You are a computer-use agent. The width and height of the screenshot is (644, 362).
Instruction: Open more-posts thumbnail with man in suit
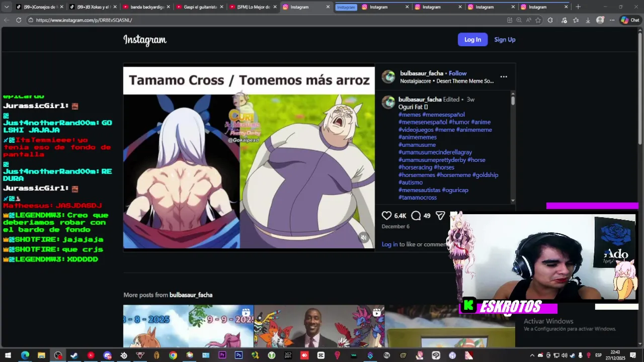pos(319,326)
